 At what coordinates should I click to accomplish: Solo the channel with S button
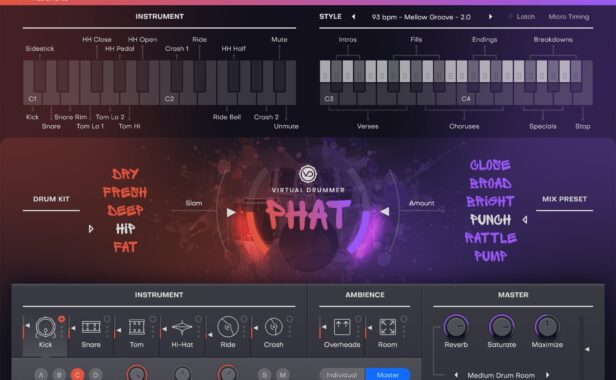(x=264, y=374)
